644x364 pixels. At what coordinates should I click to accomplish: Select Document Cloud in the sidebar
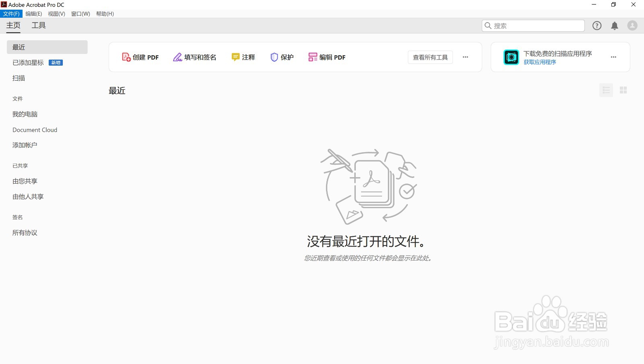click(35, 130)
